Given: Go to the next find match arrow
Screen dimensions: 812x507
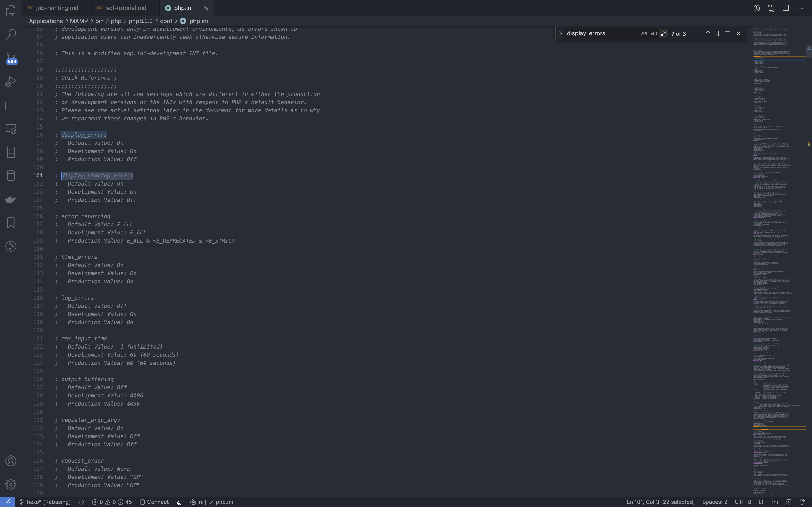Looking at the screenshot, I should (718, 33).
